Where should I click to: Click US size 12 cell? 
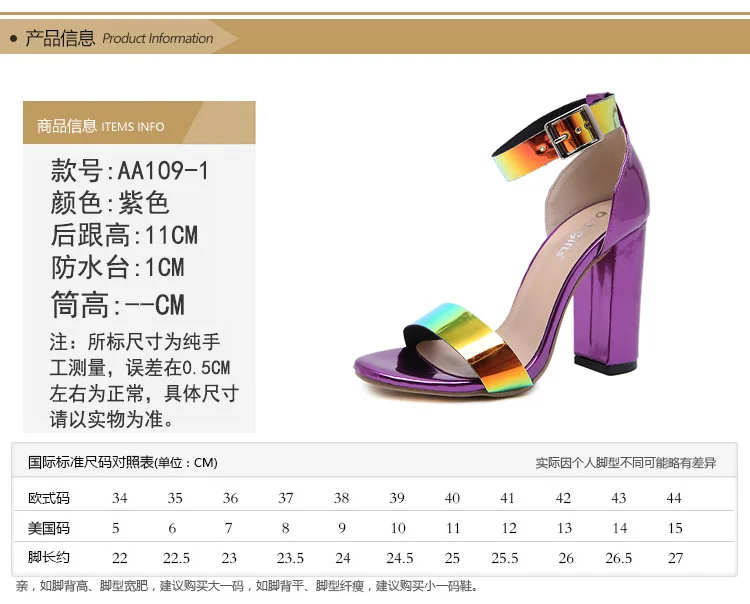[x=509, y=528]
